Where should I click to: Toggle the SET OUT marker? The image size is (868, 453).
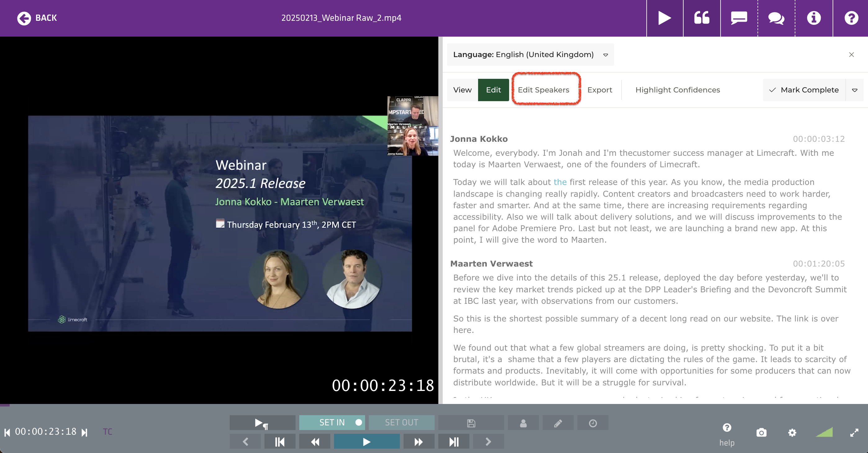[401, 422]
